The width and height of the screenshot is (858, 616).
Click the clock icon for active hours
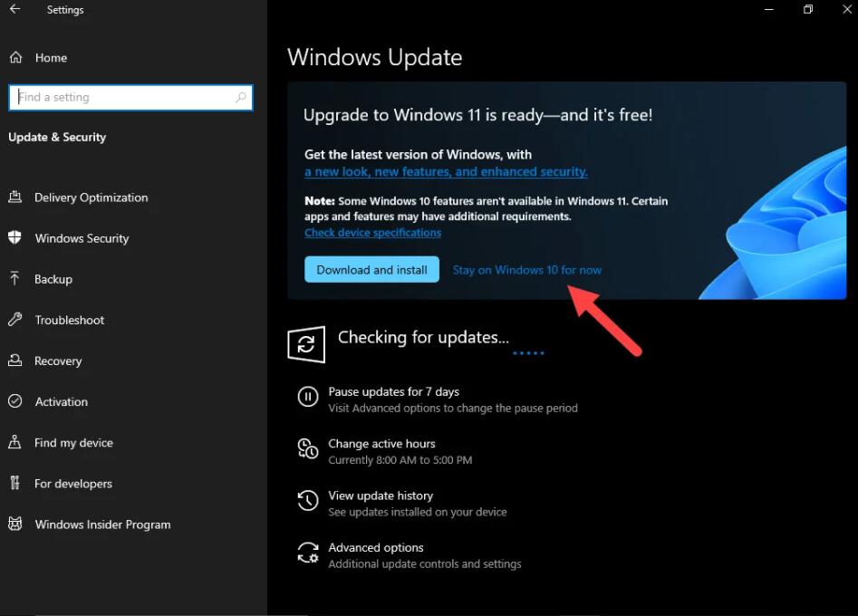[x=308, y=448]
